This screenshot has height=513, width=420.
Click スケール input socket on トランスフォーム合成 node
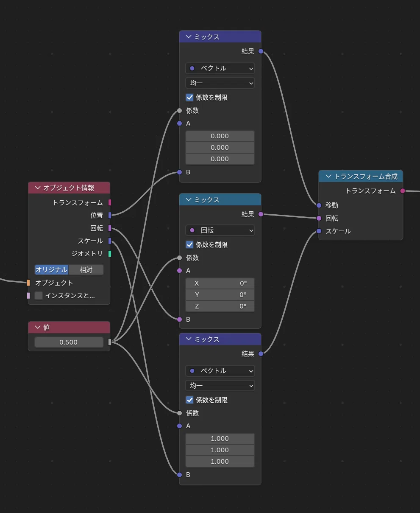(x=319, y=231)
